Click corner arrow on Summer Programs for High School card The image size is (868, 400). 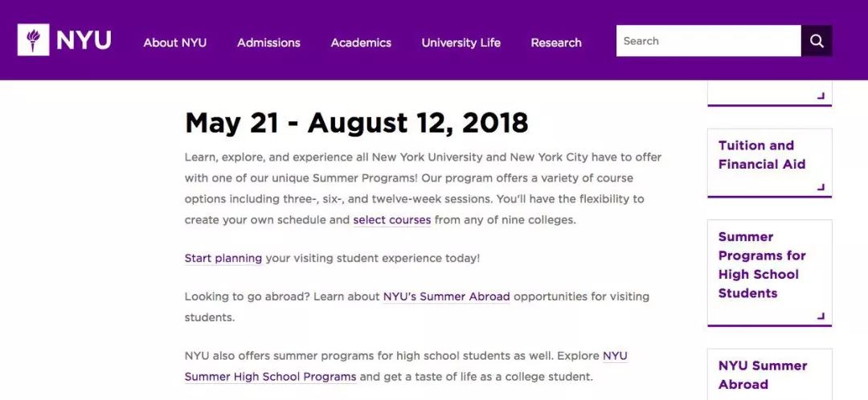(821, 316)
